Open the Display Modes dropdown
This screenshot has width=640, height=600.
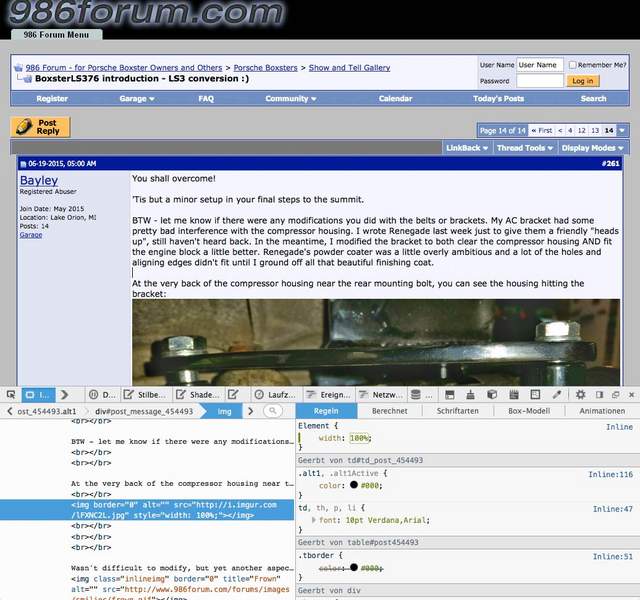pos(592,148)
